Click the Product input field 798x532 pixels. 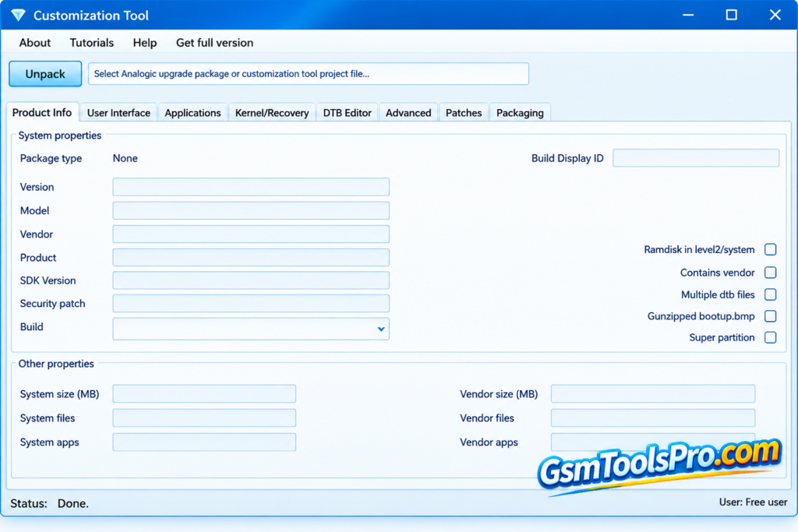click(x=251, y=257)
